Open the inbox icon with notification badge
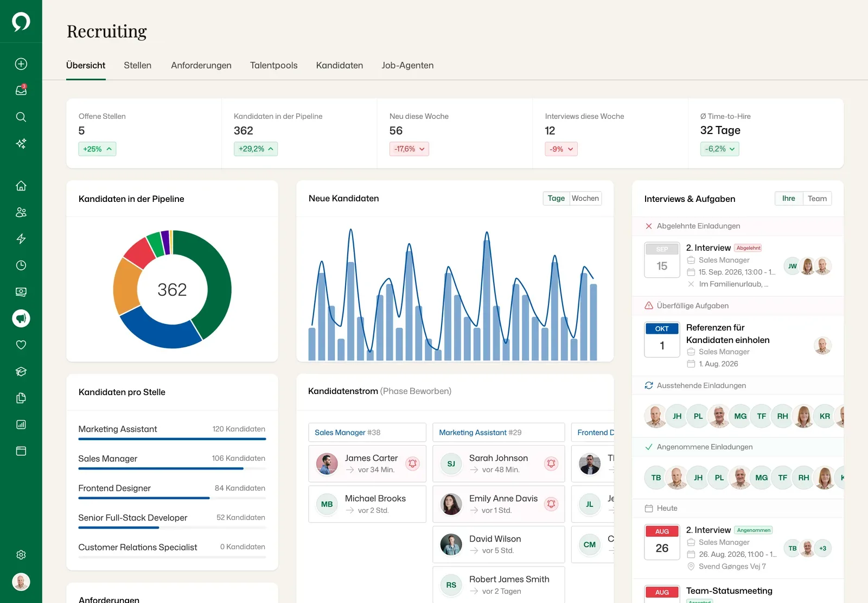 tap(21, 90)
